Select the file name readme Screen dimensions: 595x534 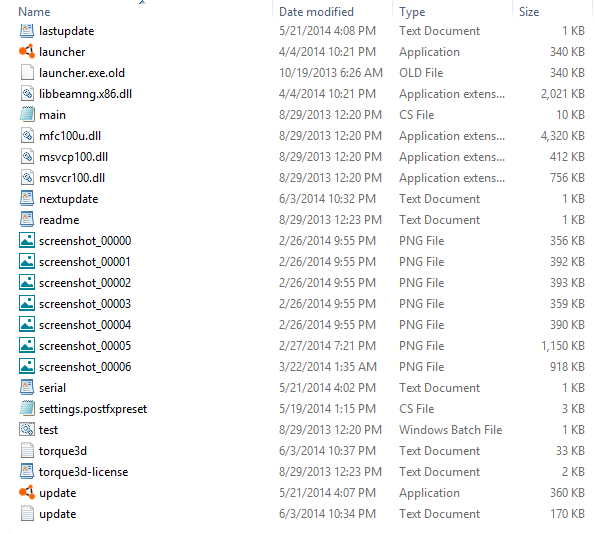point(59,220)
